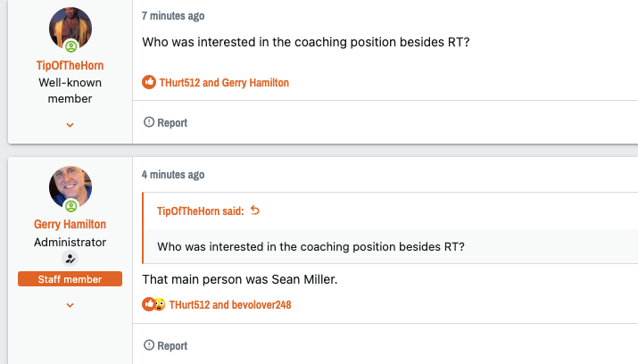Image resolution: width=638 pixels, height=364 pixels.
Task: Click the online status indicator on Gerry Hamilton's avatar
Action: (70, 206)
